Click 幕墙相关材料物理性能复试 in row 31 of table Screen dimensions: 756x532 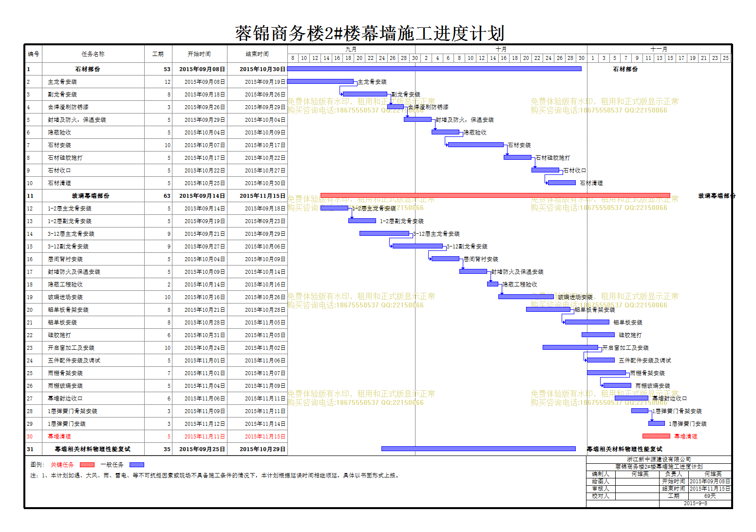(x=93, y=449)
